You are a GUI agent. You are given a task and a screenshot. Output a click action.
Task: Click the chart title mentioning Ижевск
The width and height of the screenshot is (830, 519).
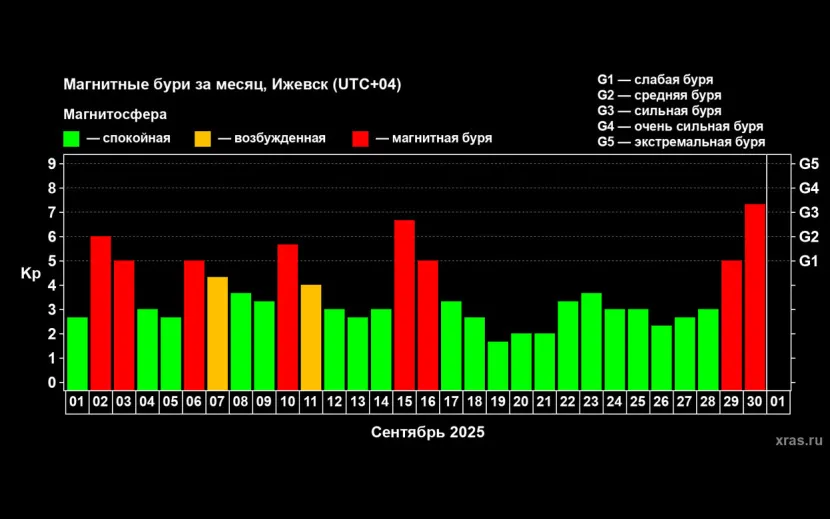coord(232,84)
